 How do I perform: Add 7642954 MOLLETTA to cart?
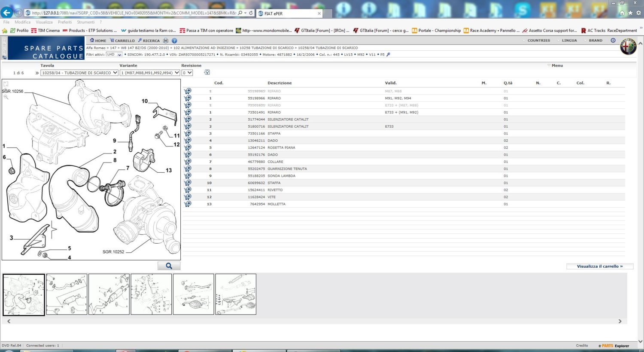click(x=188, y=204)
